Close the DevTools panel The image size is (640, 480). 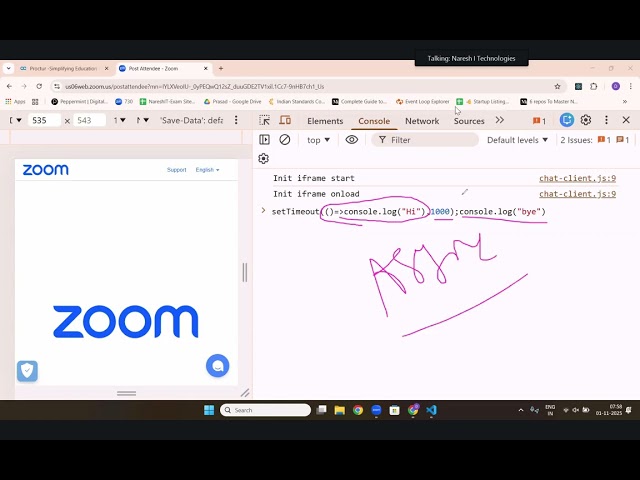coord(626,120)
